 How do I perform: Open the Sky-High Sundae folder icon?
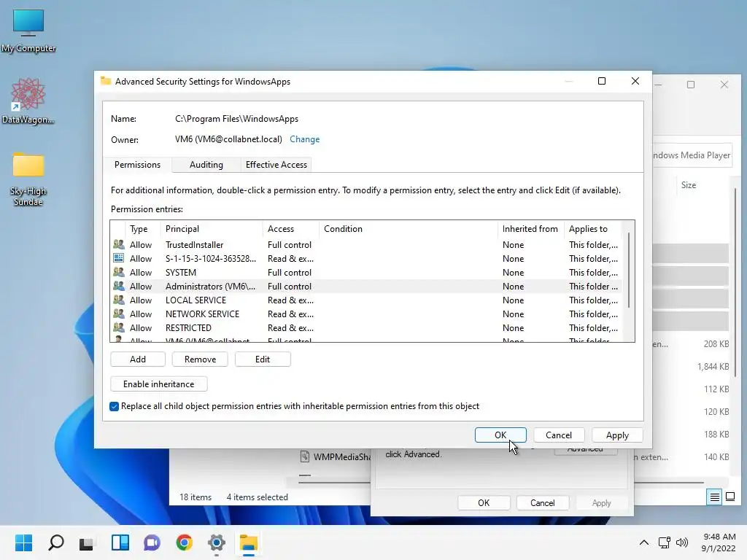pos(28,179)
